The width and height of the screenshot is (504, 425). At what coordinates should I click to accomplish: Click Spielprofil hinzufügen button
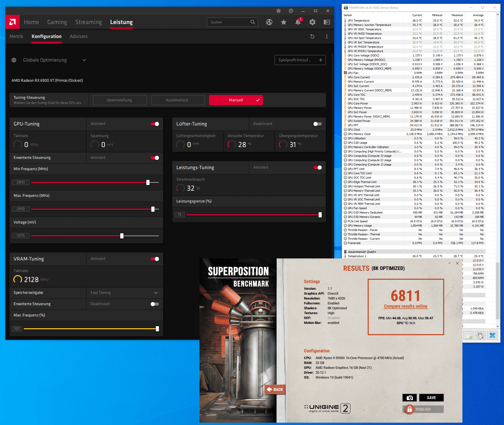[300, 60]
